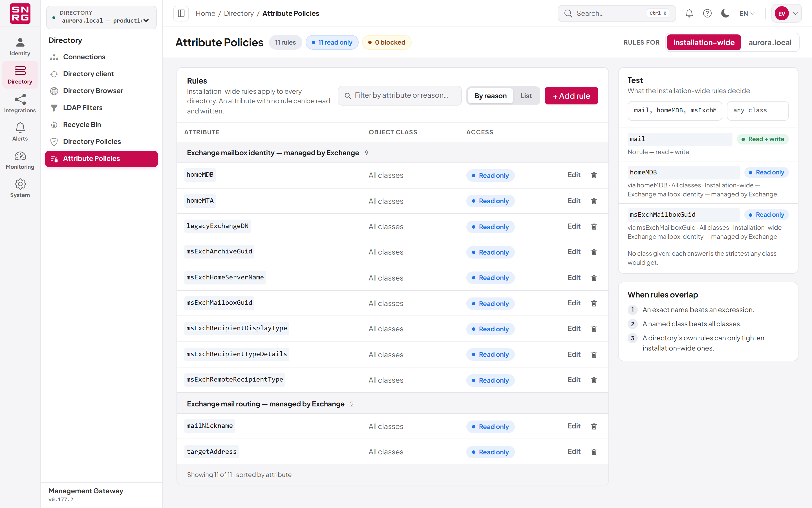This screenshot has width=812, height=508.
Task: Switch to By reason view
Action: coord(490,96)
